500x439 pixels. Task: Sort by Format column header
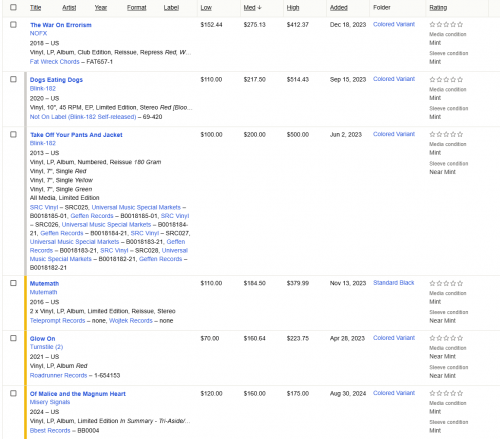pyautogui.click(x=136, y=8)
